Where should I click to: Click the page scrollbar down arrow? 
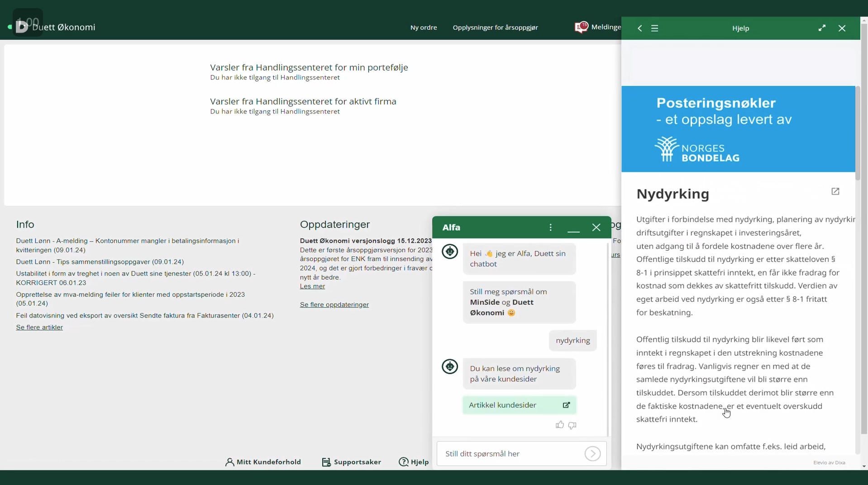point(864,466)
